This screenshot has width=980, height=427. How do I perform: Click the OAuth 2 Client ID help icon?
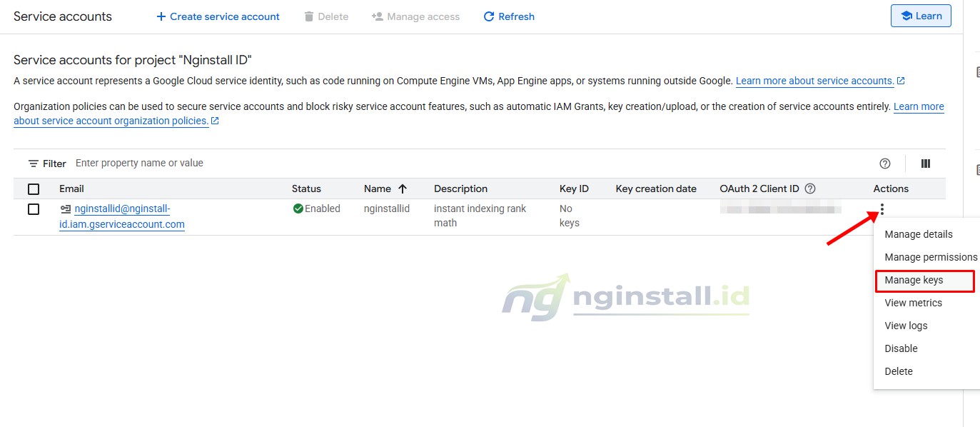810,189
